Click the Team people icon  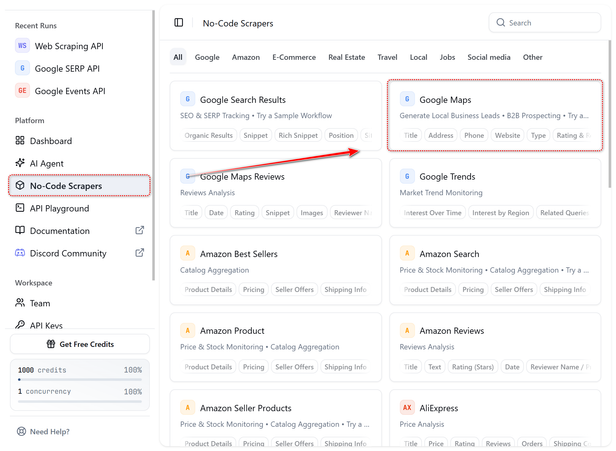point(20,302)
